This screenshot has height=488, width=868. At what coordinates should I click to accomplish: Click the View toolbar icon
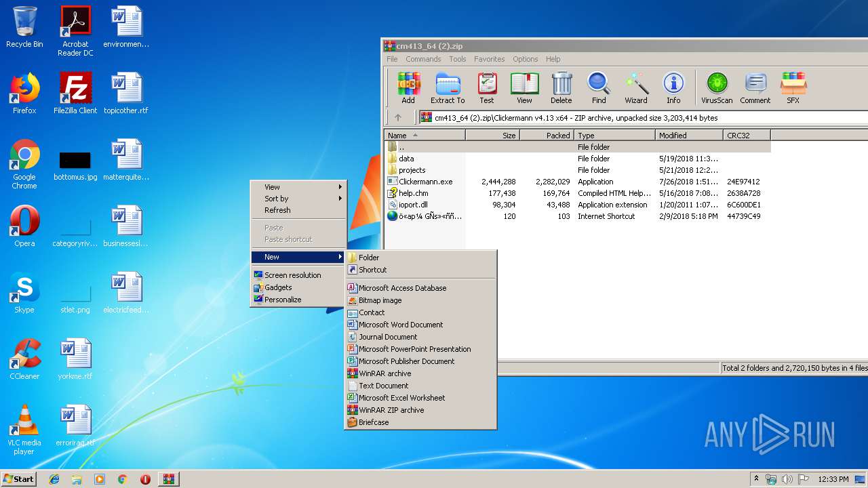(524, 88)
